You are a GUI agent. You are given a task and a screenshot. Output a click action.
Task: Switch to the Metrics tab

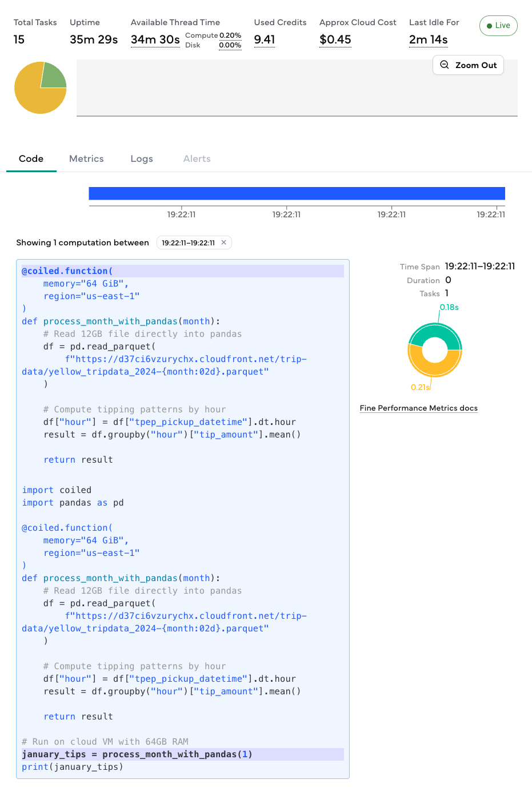click(86, 159)
